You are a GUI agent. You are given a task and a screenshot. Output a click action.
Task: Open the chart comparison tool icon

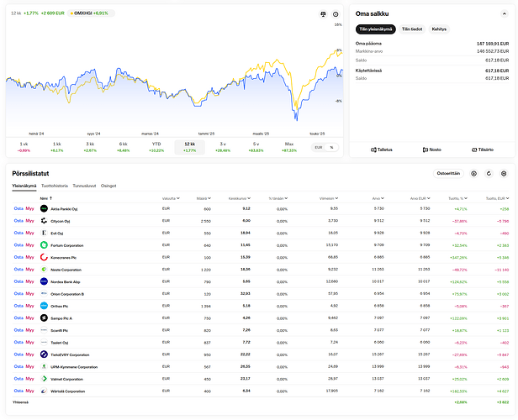(x=323, y=14)
